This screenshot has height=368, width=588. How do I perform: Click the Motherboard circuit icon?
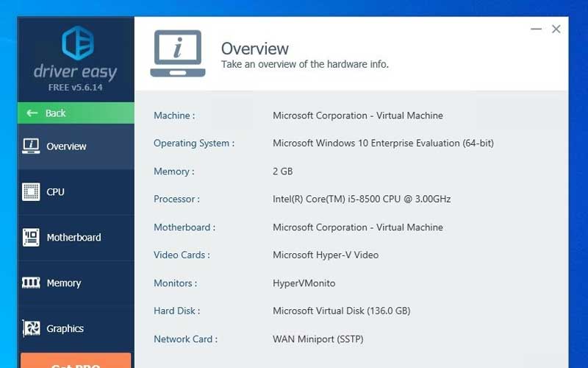(x=31, y=237)
